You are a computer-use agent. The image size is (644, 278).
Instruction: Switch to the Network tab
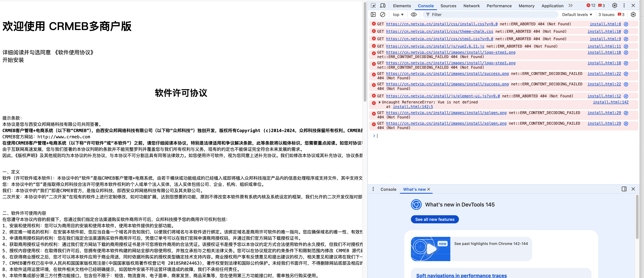tap(471, 6)
